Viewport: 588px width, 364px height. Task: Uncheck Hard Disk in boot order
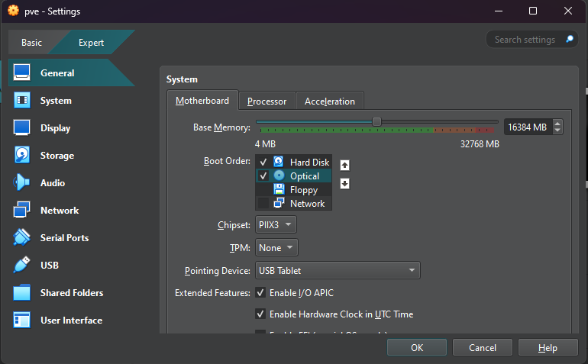(263, 162)
